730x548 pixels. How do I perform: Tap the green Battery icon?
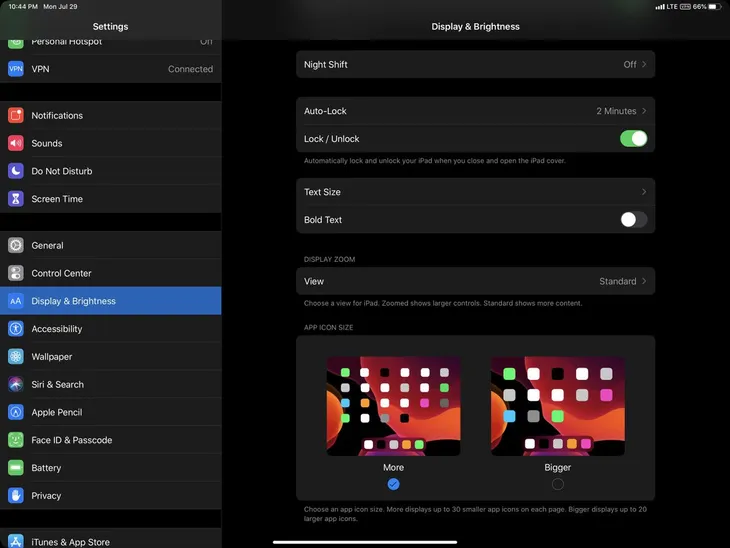pyautogui.click(x=16, y=468)
